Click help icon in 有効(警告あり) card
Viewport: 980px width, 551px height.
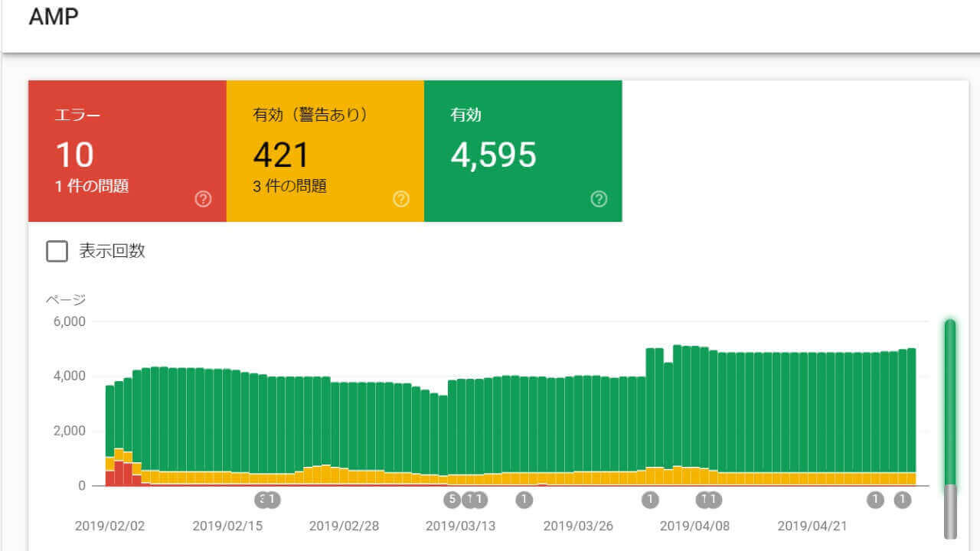[x=401, y=199]
